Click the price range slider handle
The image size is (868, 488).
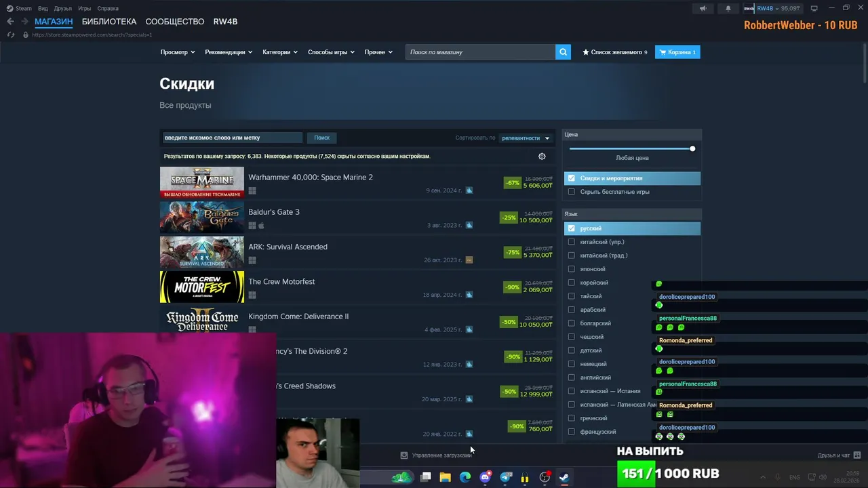point(692,148)
